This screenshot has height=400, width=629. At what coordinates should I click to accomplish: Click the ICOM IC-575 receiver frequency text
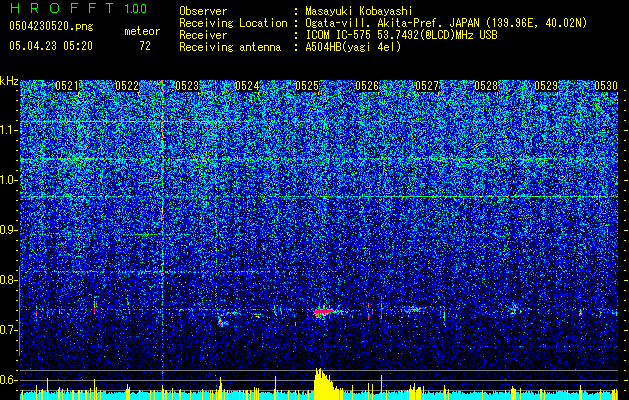point(401,35)
